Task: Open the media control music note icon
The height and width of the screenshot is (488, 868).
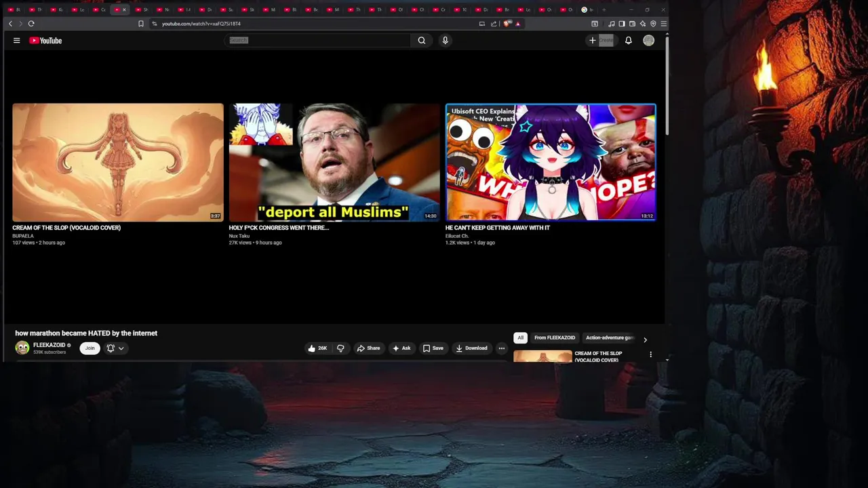Action: coord(612,24)
